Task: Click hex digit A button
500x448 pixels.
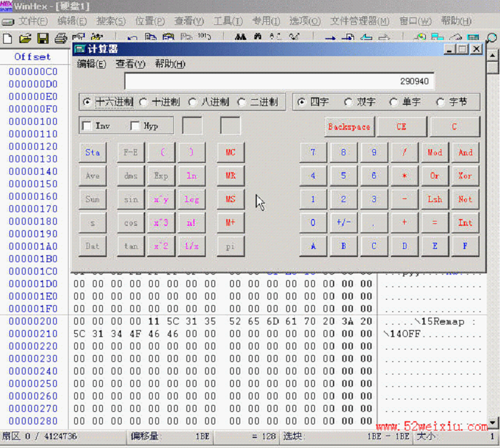Action: pyautogui.click(x=313, y=246)
